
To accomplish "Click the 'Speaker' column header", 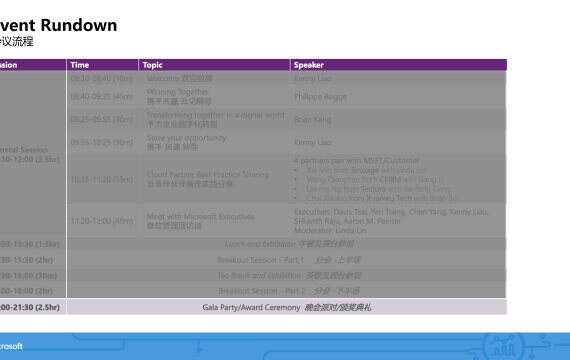I will (399, 65).
